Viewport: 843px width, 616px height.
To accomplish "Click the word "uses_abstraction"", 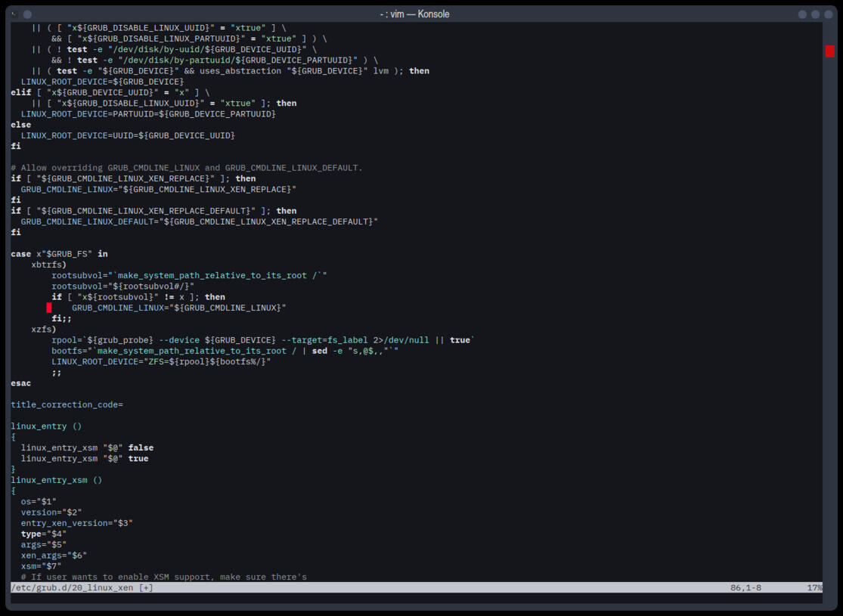I will (x=240, y=71).
